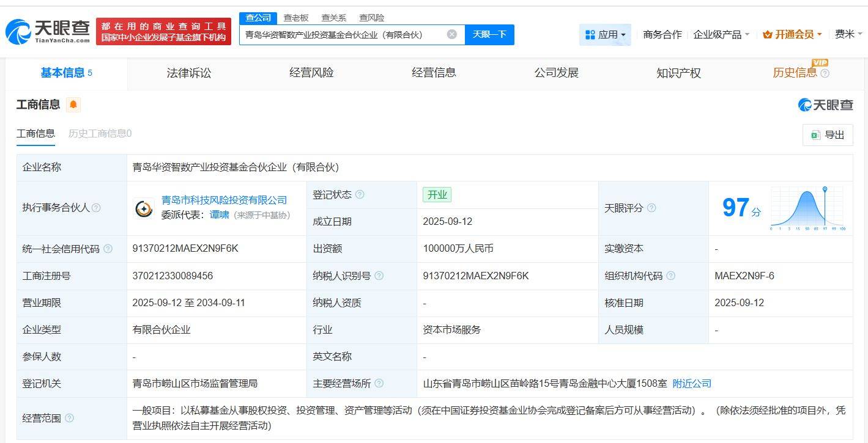Click the help icon next to 组织机构代码
868x443 pixels.
(671, 276)
